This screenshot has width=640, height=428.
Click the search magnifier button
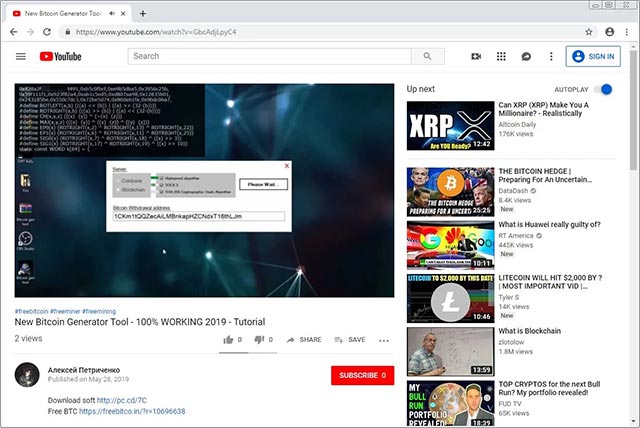(x=427, y=56)
